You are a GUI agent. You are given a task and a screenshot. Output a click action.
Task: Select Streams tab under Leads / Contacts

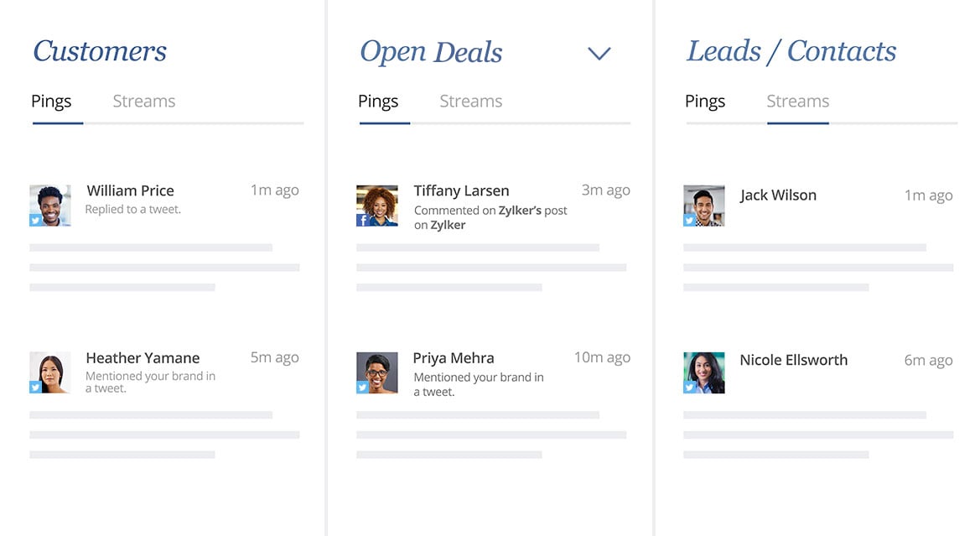tap(798, 101)
